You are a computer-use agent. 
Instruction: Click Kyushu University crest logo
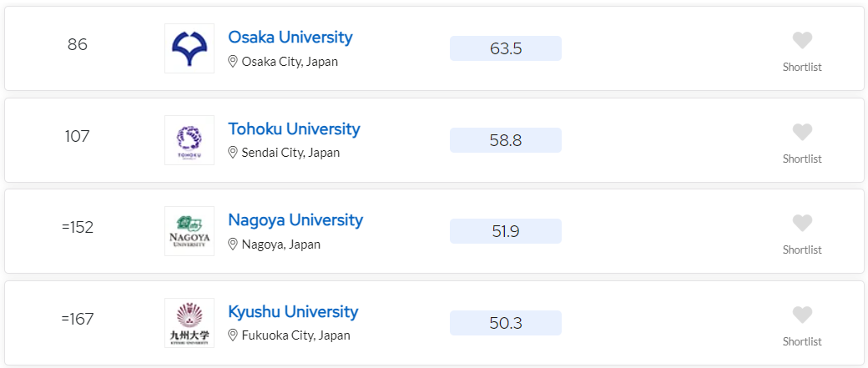[x=189, y=323]
